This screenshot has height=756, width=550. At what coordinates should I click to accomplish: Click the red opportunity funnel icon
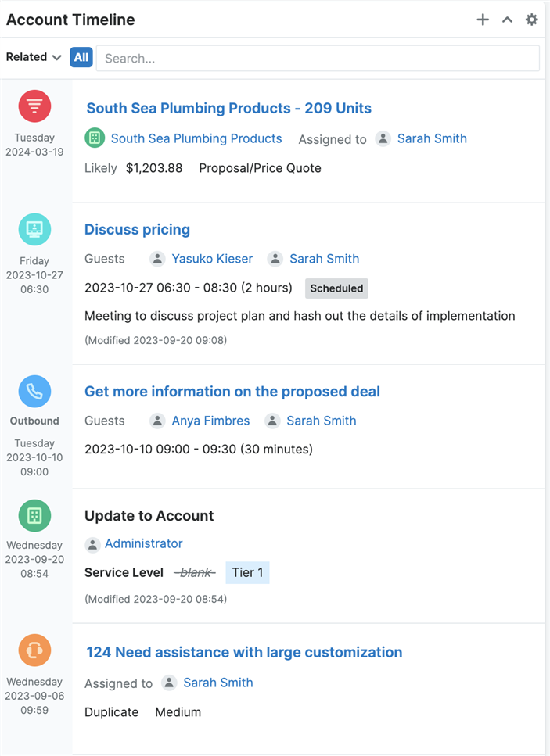tap(34, 106)
